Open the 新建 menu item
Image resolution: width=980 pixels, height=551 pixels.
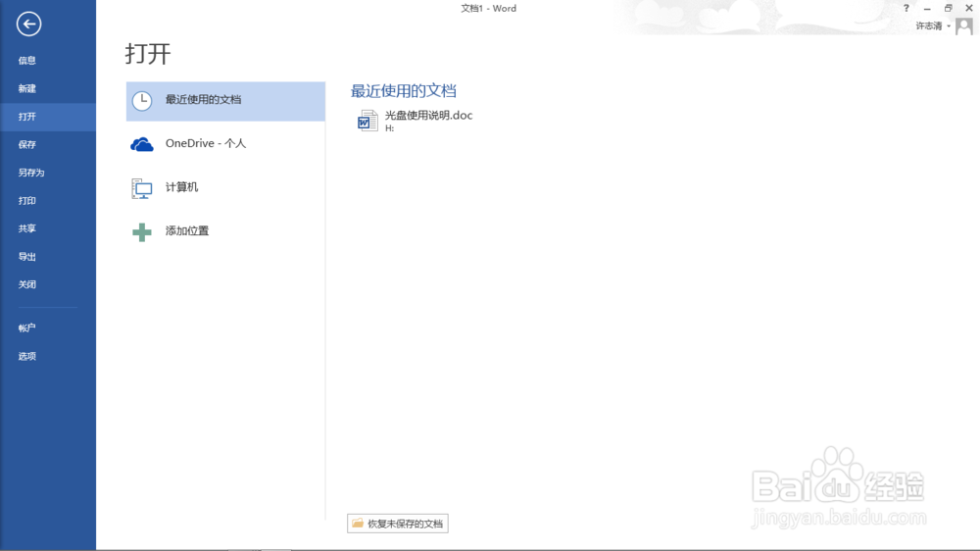coord(48,89)
